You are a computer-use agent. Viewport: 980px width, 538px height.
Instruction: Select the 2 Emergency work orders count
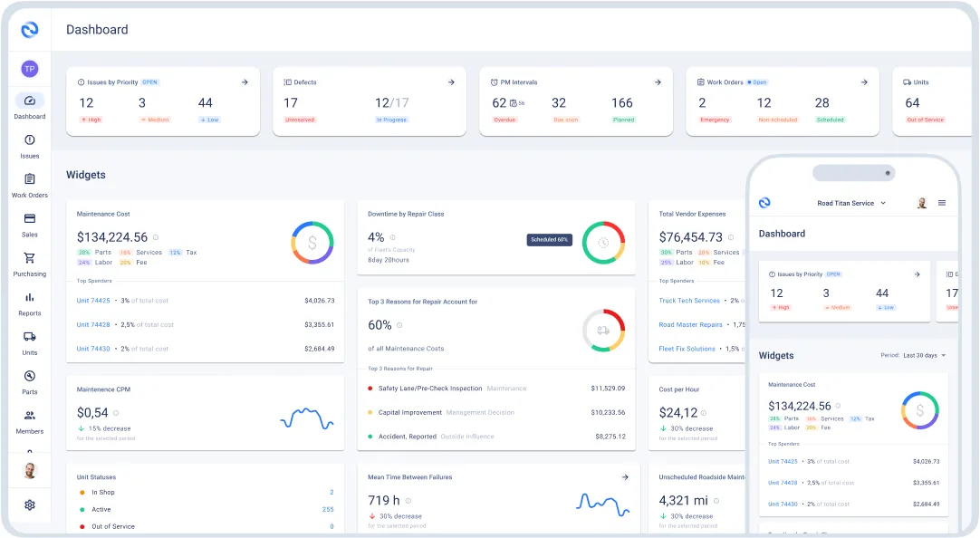point(702,103)
